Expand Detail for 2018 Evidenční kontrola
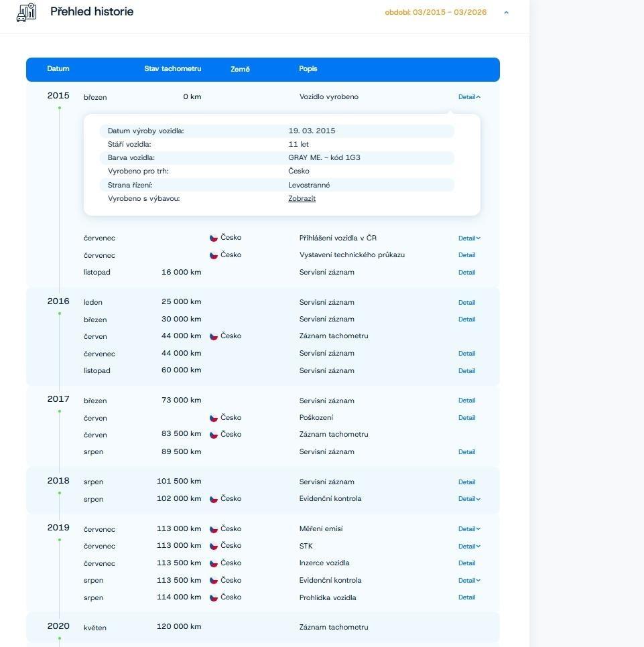This screenshot has height=647, width=644. pyautogui.click(x=469, y=499)
